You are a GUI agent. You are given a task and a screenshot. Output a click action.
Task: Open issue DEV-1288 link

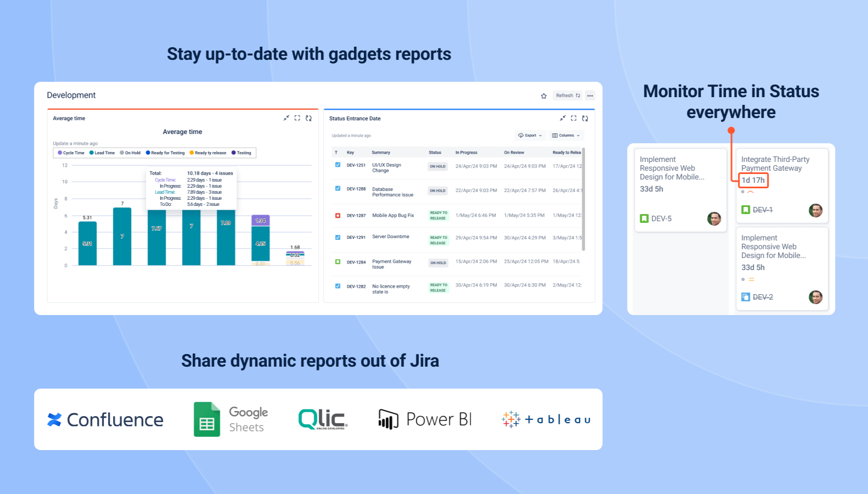[356, 189]
